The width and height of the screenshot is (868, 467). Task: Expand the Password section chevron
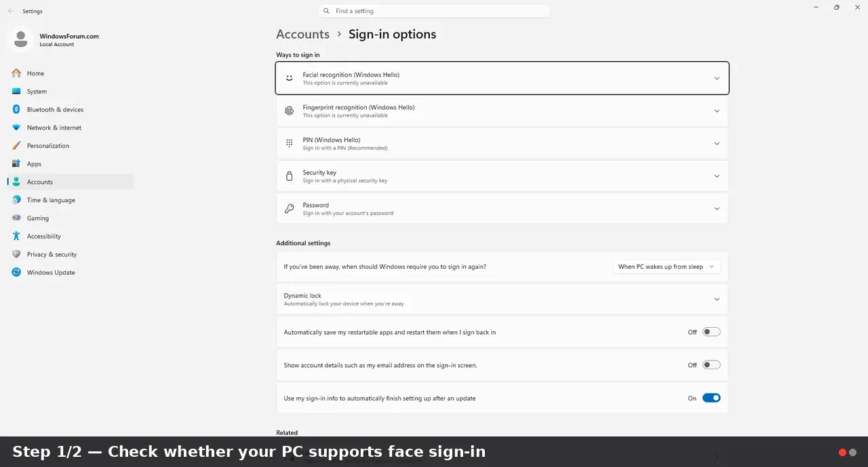click(x=717, y=208)
